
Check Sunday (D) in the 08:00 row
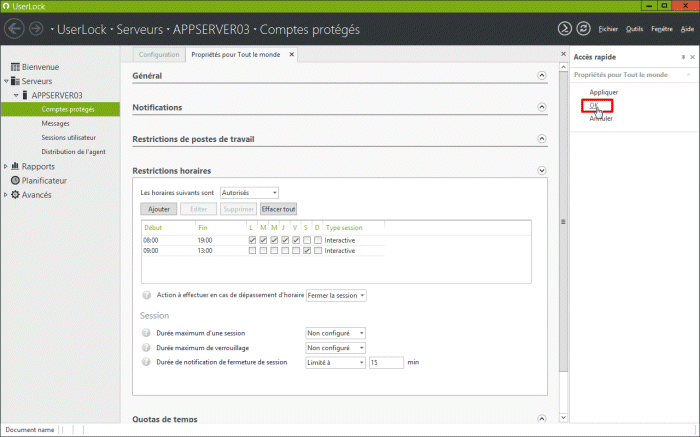click(318, 240)
